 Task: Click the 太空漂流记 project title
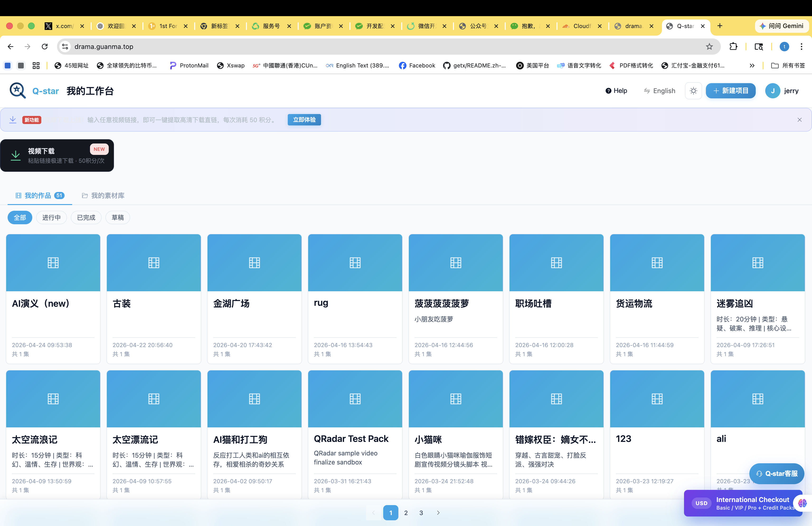135,440
